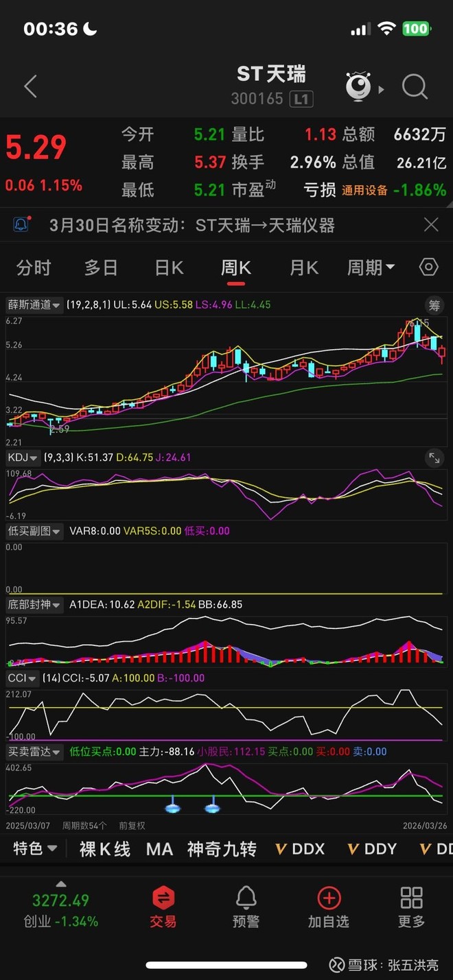Select the 周K tab
This screenshot has height=980, width=453.
pyautogui.click(x=235, y=267)
